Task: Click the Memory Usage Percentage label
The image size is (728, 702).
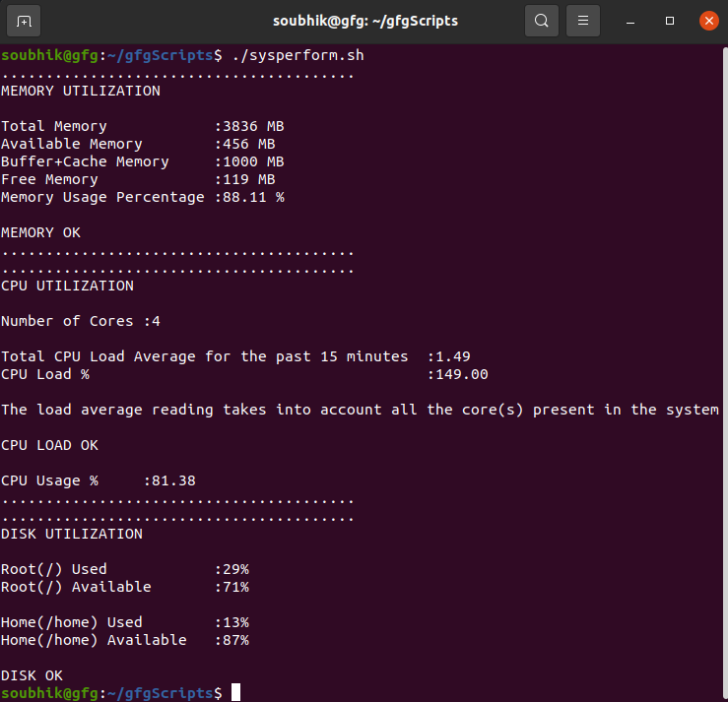Action: pos(102,197)
